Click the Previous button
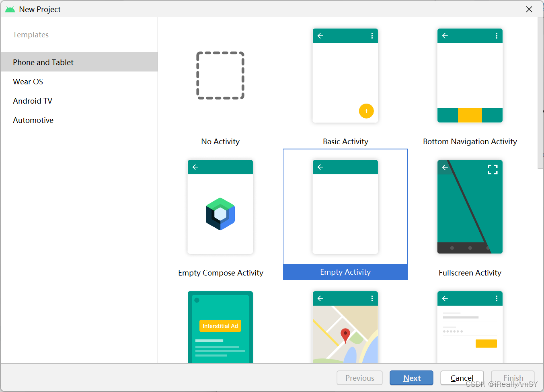The height and width of the screenshot is (392, 544). (359, 378)
